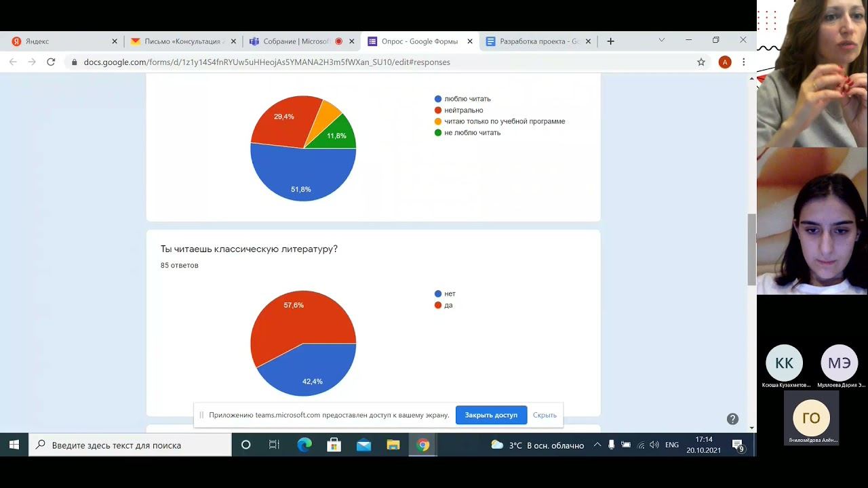Select the нейтрально legend entry
Image resolution: width=868 pixels, height=488 pixels.
(458, 110)
